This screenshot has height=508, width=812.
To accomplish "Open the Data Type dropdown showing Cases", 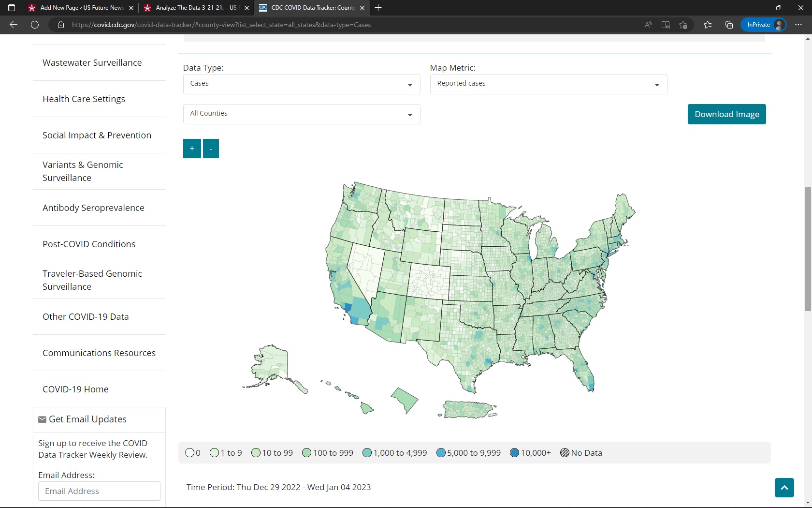I will (301, 84).
